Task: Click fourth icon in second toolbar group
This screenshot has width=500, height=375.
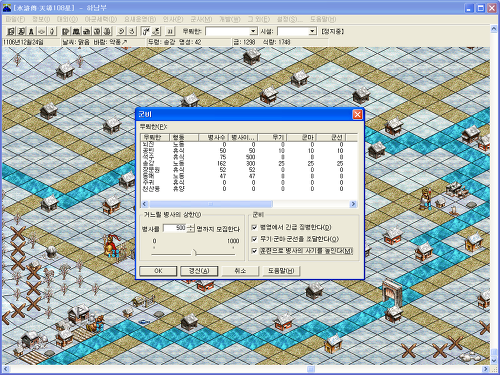Action: coord(97,31)
